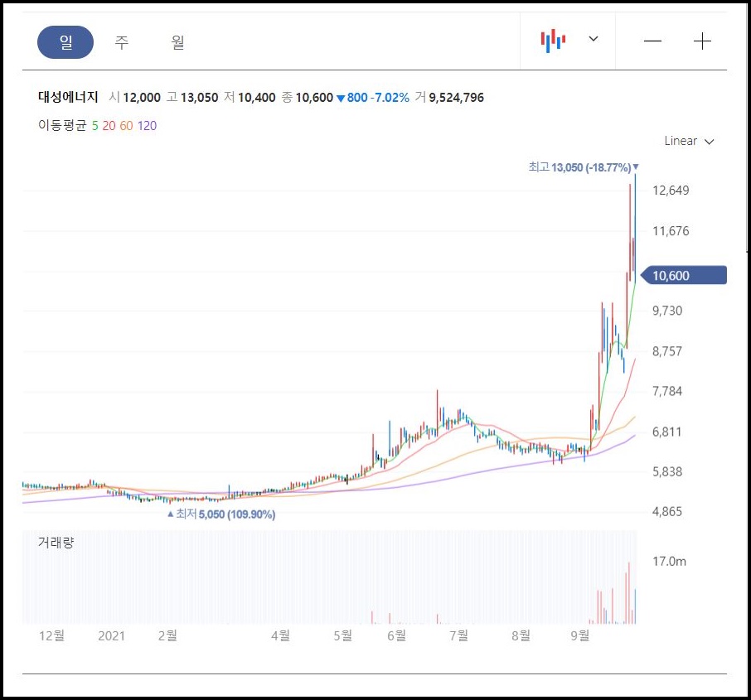Viewport: 751px width, 700px height.
Task: Click the volume 9,524,796 value
Action: point(456,98)
